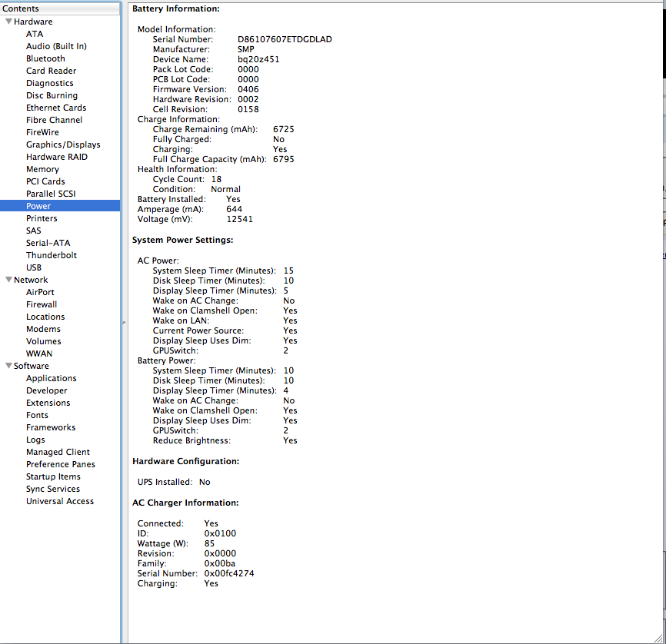Select Frameworks entry

(51, 428)
